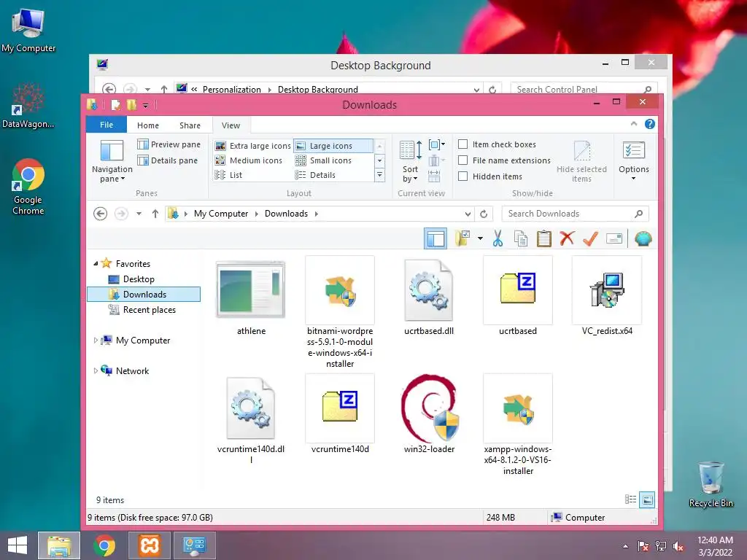Click the Copy toolbar icon
Image resolution: width=747 pixels, height=560 pixels.
point(521,238)
